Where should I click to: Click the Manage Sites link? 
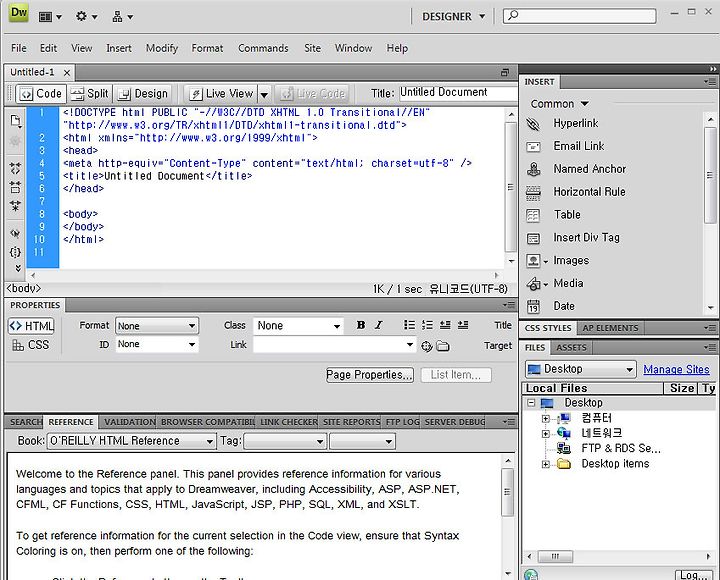[x=676, y=370]
